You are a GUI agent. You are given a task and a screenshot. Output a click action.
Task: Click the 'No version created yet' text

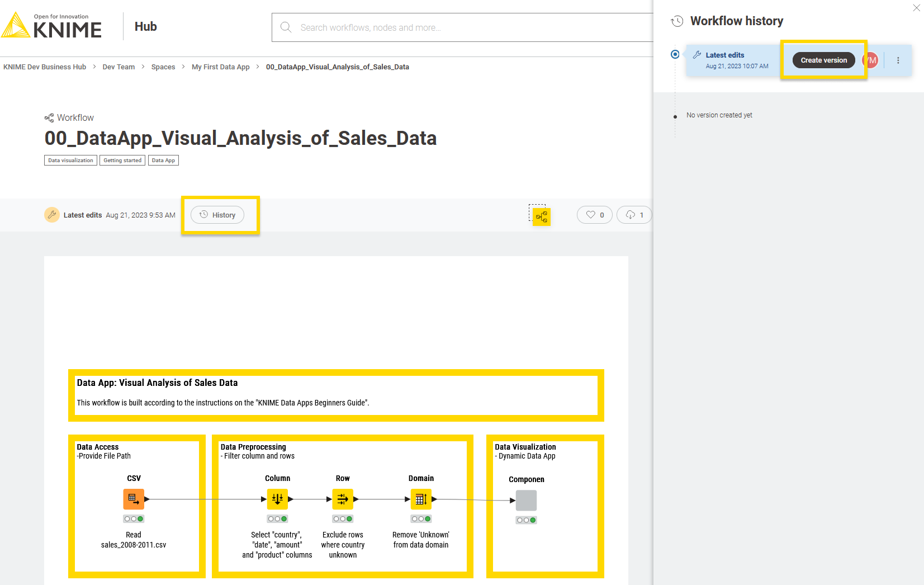coord(719,115)
